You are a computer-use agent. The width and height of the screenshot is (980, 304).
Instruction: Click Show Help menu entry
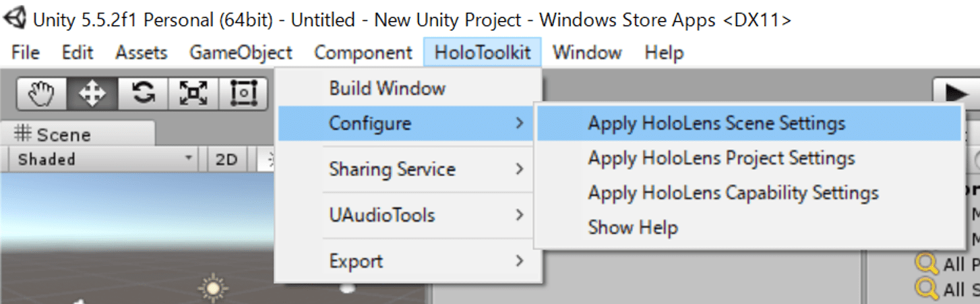tap(749, 227)
